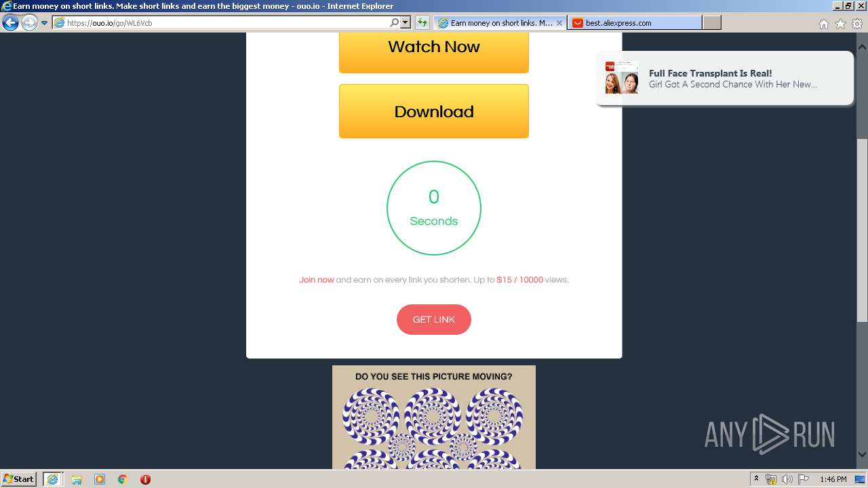The width and height of the screenshot is (868, 488).
Task: Click the system clock showing 1:46 PM
Action: (x=833, y=479)
